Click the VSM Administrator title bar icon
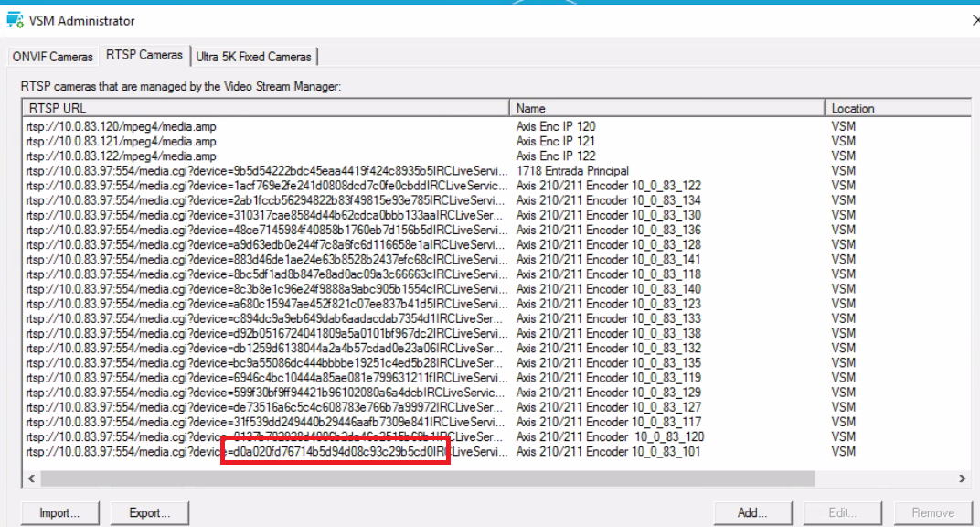 point(15,20)
